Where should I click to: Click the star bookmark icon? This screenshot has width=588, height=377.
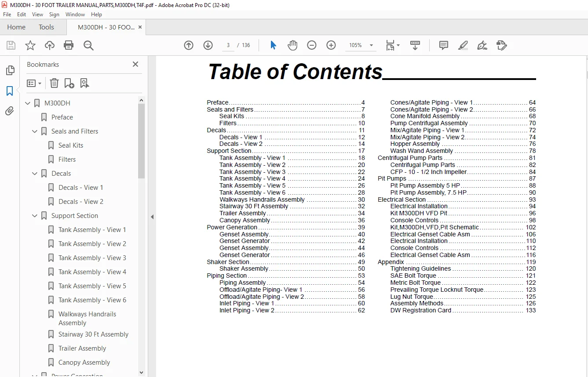pos(30,45)
